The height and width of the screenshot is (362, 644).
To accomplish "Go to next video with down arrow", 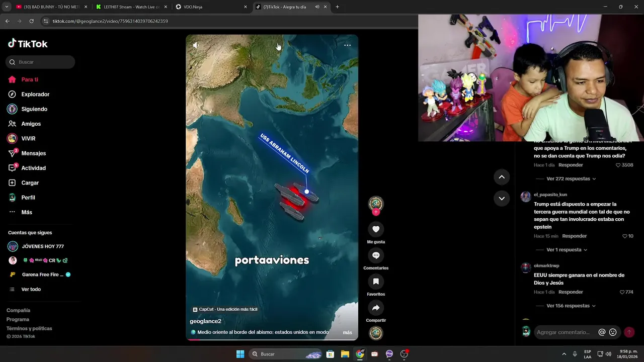I will point(502,198).
